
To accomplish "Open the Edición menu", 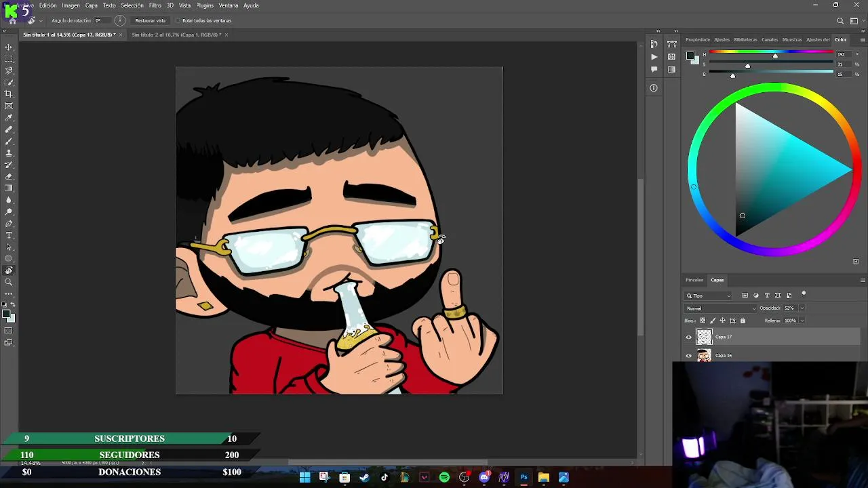I will tap(48, 5).
